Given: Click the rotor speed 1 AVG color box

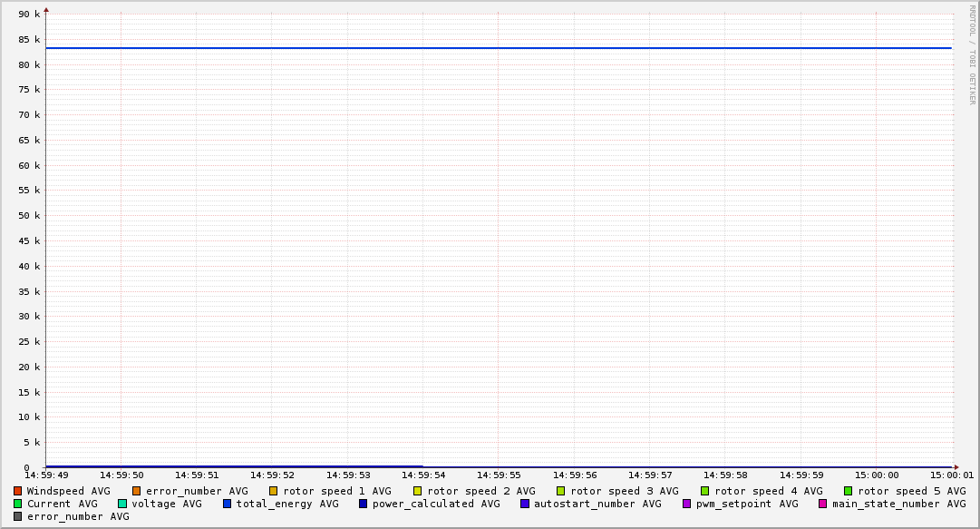Looking at the screenshot, I should tap(274, 491).
